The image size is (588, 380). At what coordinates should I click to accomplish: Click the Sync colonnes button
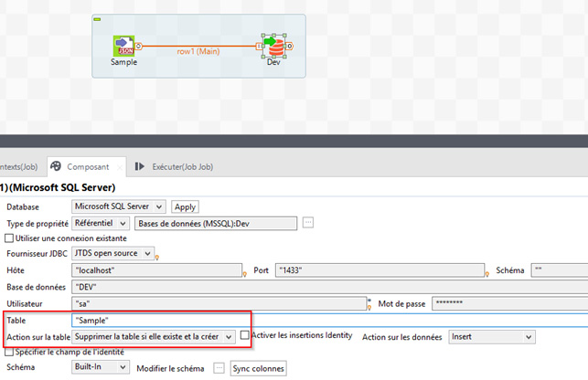(259, 369)
